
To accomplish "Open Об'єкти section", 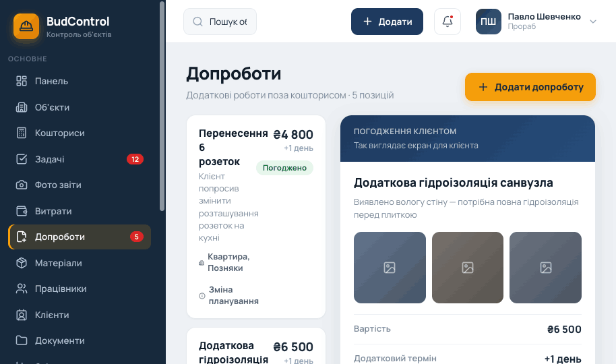I will click(x=80, y=107).
